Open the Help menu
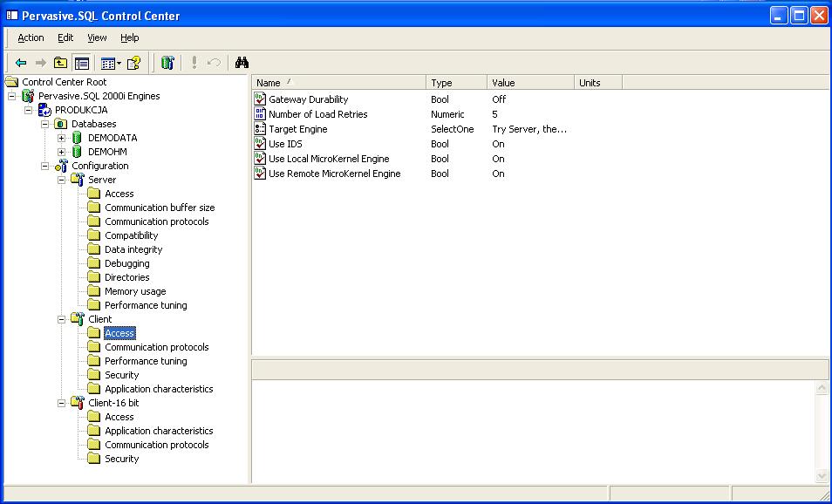This screenshot has width=832, height=504. pos(129,37)
